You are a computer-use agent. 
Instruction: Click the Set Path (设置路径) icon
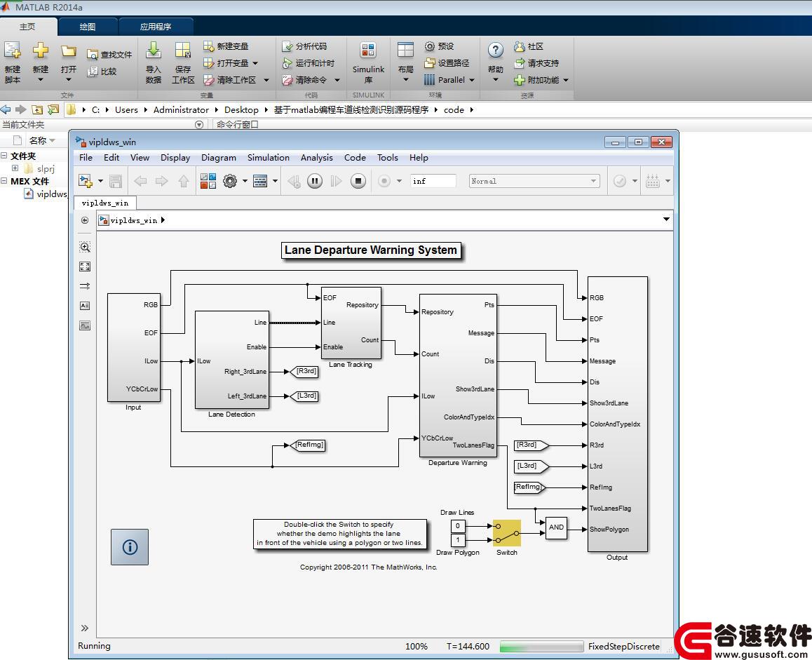pyautogui.click(x=429, y=62)
